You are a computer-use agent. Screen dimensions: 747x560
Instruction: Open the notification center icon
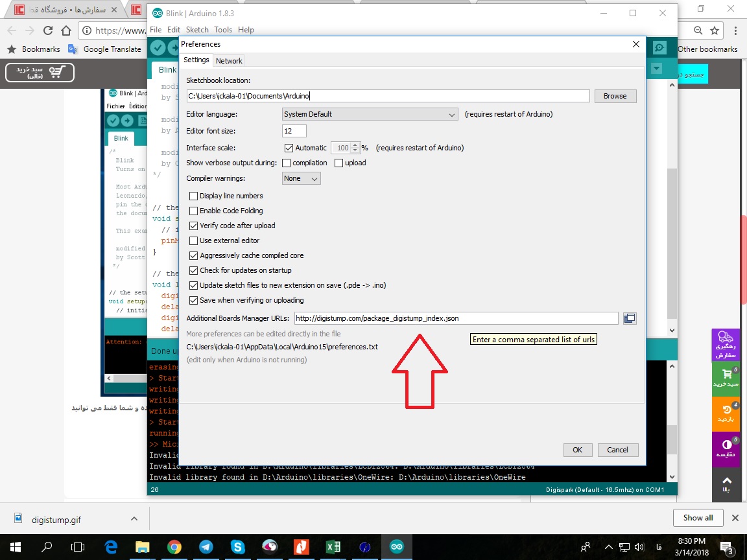point(726,547)
